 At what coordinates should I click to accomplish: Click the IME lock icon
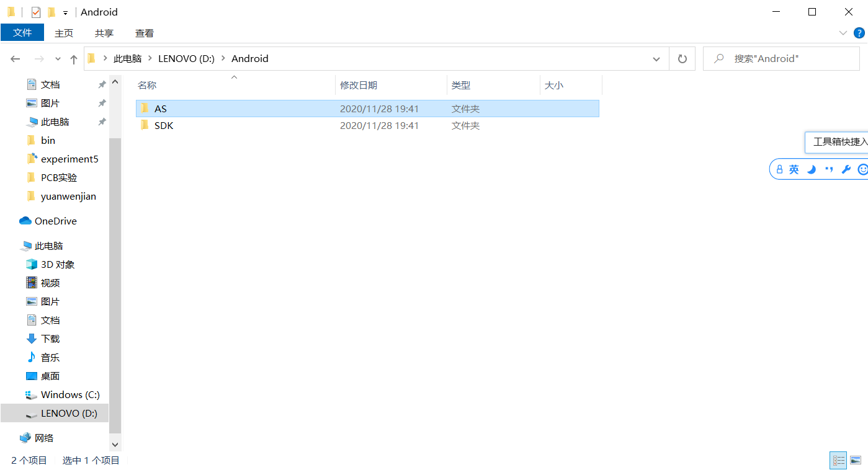(x=780, y=169)
